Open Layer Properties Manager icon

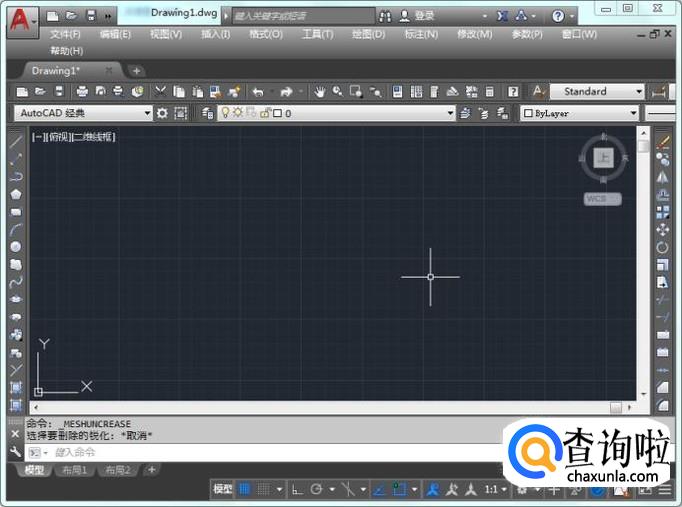(207, 113)
